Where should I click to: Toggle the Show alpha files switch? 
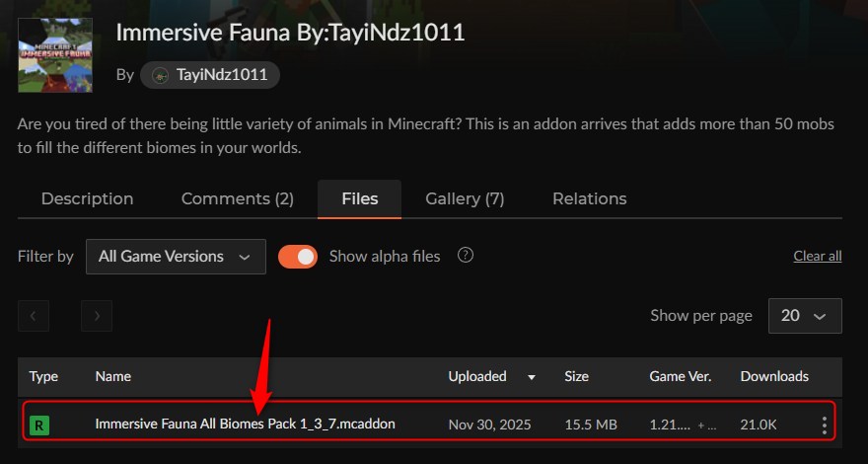click(x=298, y=257)
